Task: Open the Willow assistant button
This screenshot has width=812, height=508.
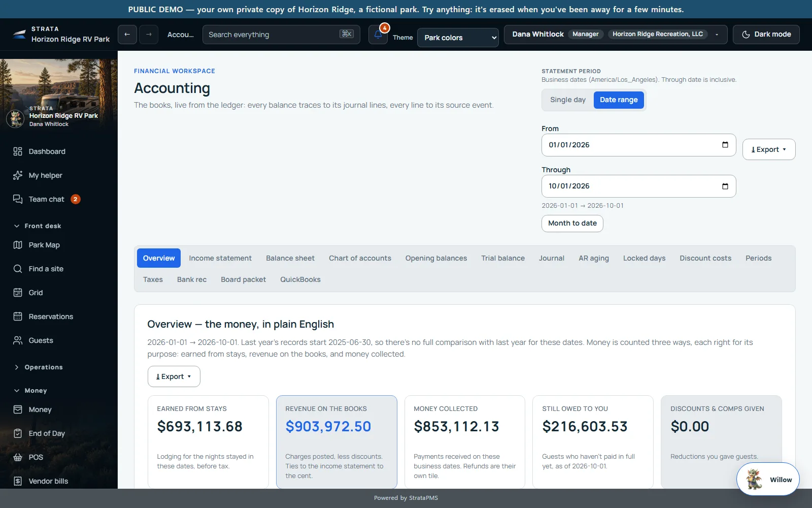Action: click(x=768, y=479)
